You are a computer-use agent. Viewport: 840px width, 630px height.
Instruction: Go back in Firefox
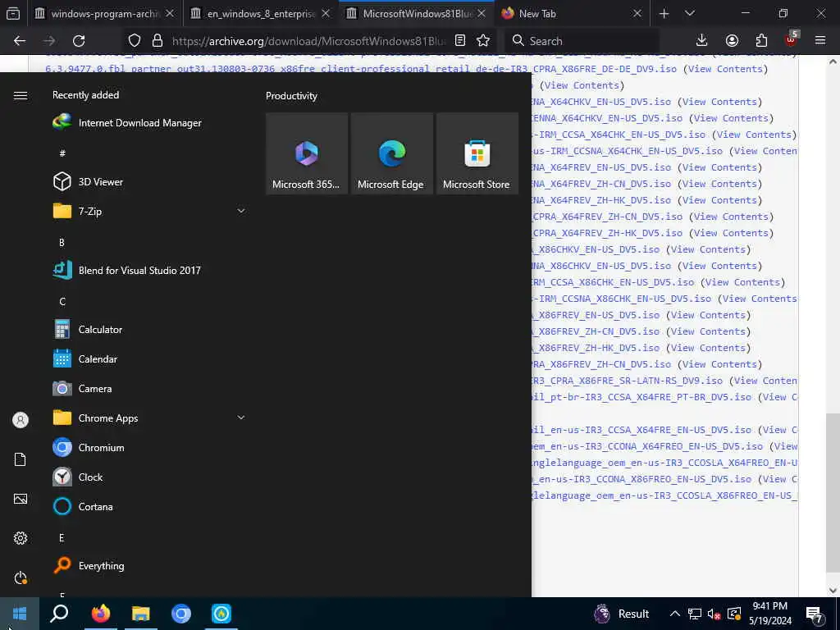coord(20,41)
